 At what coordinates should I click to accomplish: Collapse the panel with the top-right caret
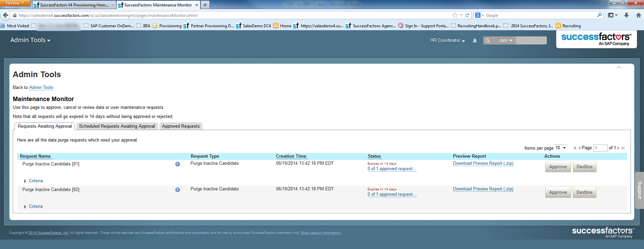(x=619, y=67)
